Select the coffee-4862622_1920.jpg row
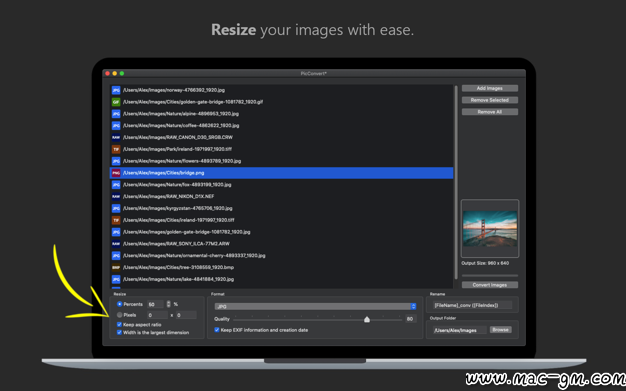The height and width of the screenshot is (391, 626). click(282, 126)
